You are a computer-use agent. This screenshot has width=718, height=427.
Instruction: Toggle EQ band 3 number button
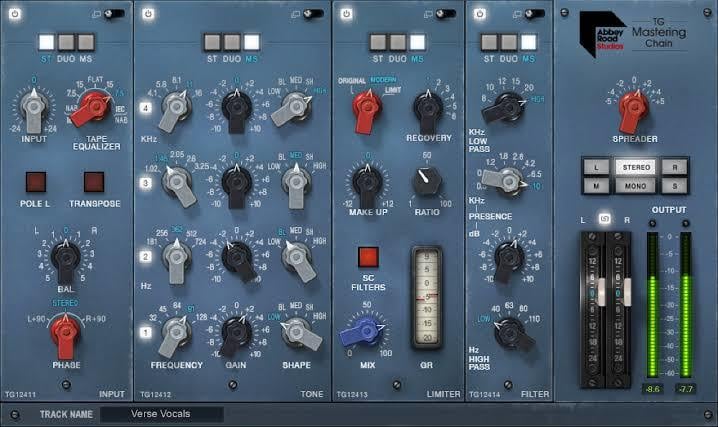click(x=146, y=183)
